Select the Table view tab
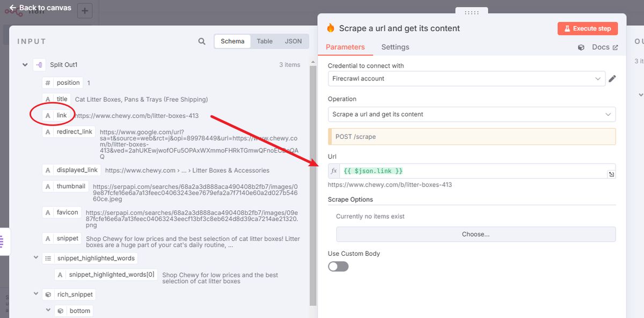The height and width of the screenshot is (318, 644). [x=265, y=41]
